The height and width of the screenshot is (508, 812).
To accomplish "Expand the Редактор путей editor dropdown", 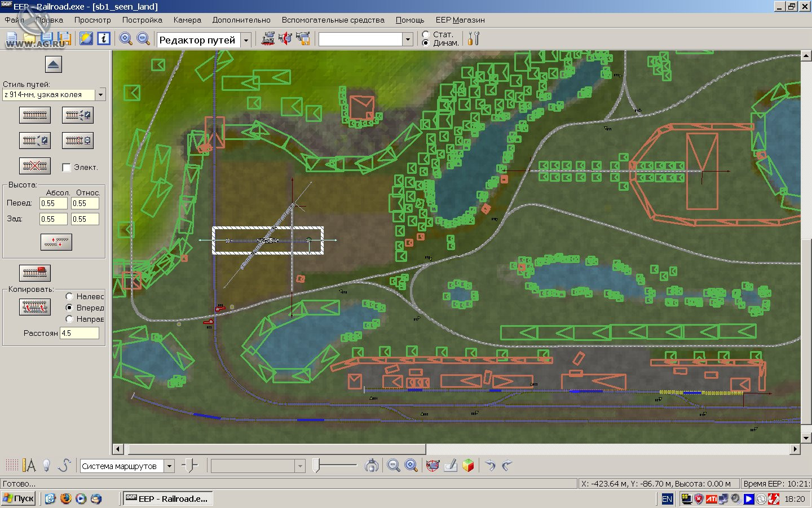I will pos(246,40).
